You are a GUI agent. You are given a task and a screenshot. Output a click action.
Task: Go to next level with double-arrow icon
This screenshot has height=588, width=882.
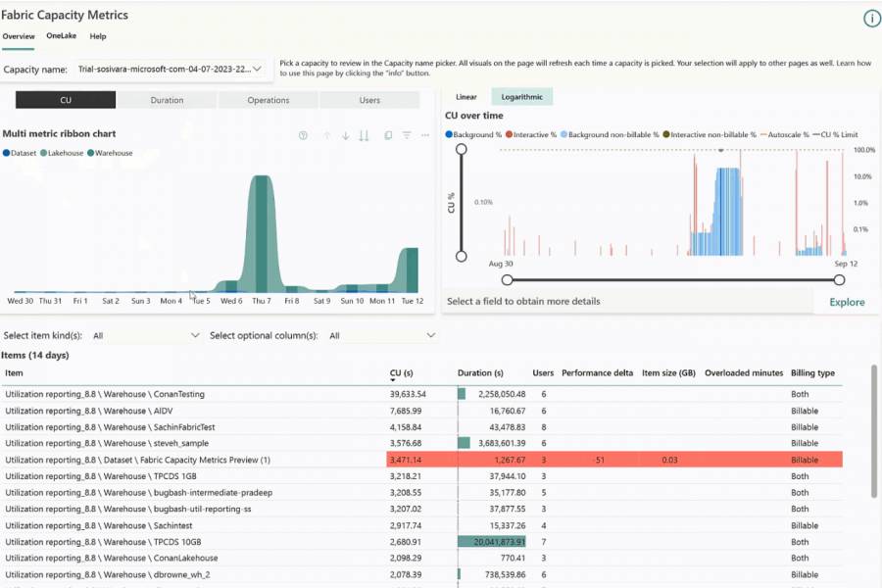(x=364, y=135)
